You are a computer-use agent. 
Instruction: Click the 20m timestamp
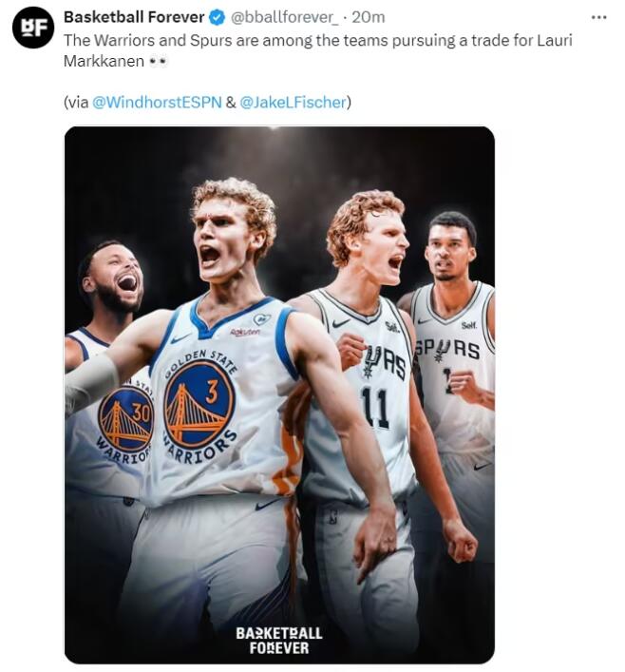(x=368, y=17)
